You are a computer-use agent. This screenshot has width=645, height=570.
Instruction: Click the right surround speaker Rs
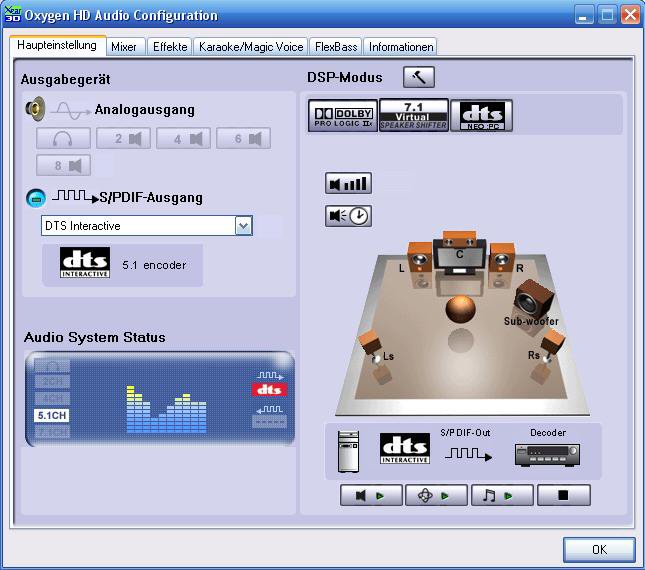coord(552,345)
